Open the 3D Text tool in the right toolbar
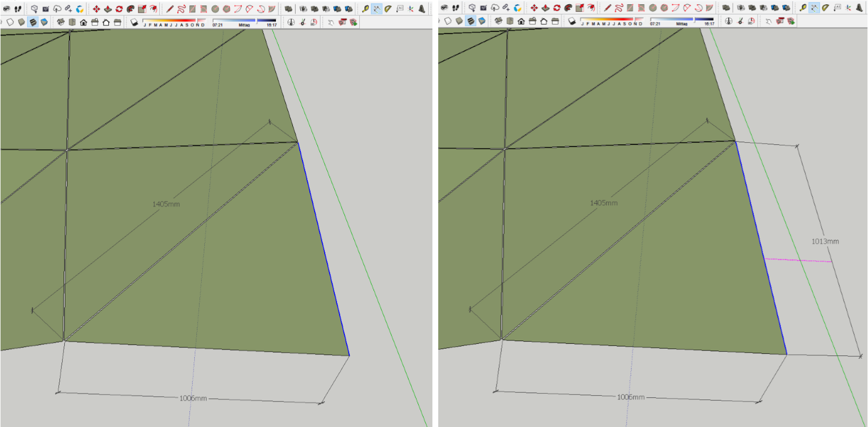Screen dimensions: 868x427 pyautogui.click(x=860, y=8)
